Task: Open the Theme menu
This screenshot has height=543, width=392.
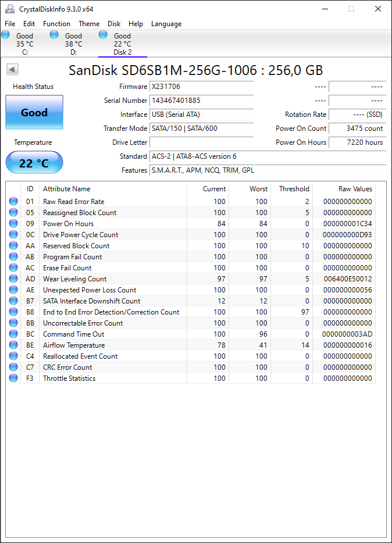Action: [89, 24]
